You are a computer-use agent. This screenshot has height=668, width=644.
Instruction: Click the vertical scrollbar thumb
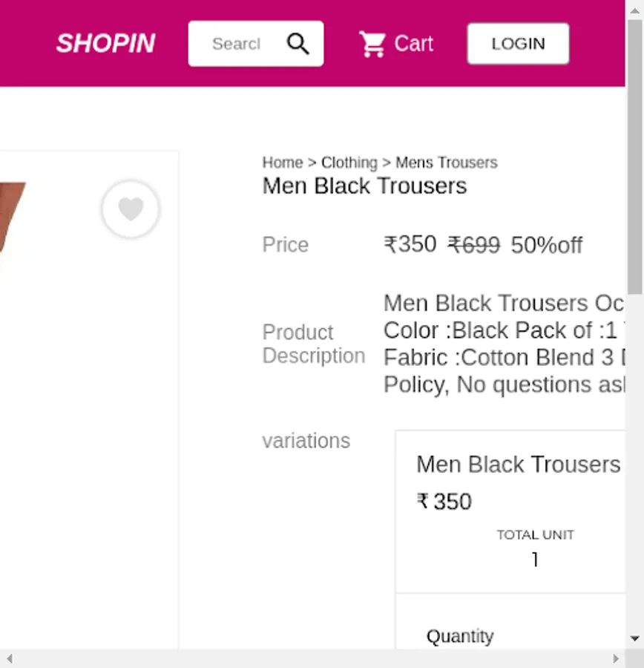[635, 156]
